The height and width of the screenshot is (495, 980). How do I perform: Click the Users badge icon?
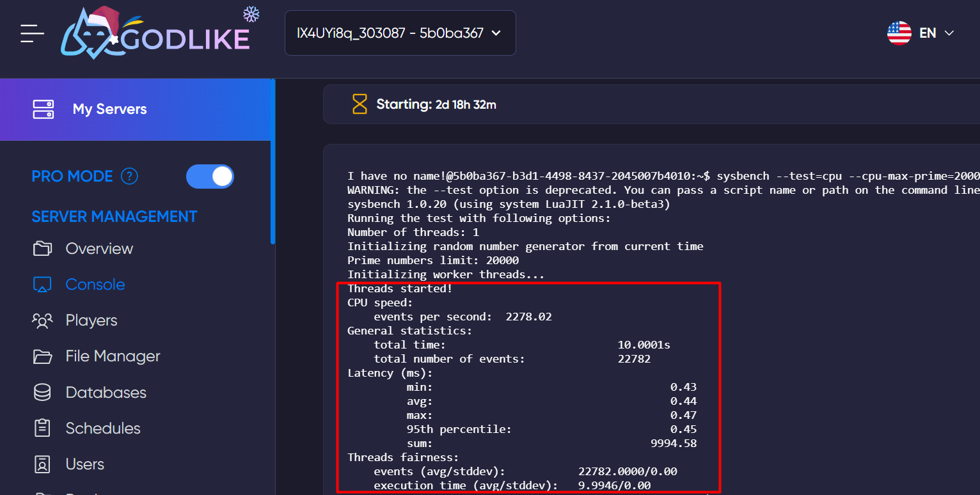[x=42, y=464]
